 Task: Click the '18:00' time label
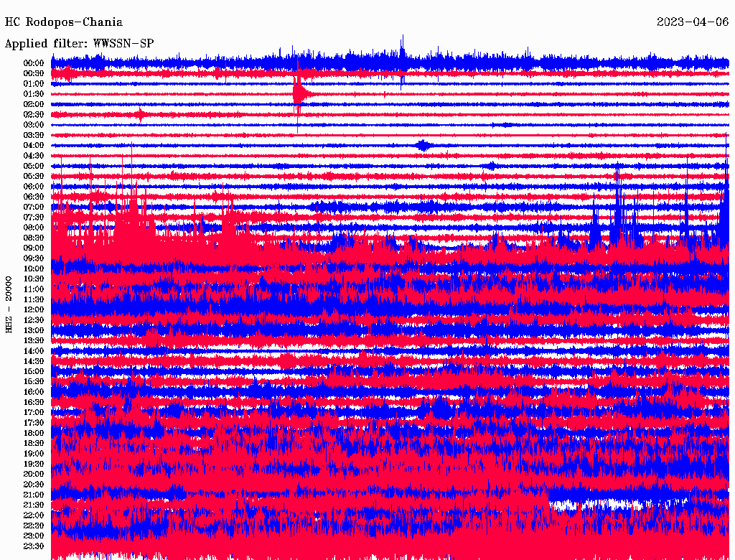point(34,434)
